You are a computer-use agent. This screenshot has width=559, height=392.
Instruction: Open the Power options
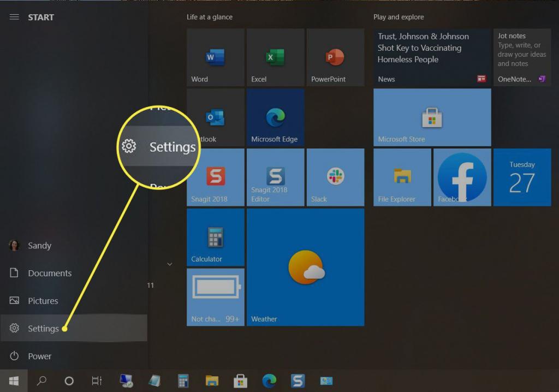point(74,356)
